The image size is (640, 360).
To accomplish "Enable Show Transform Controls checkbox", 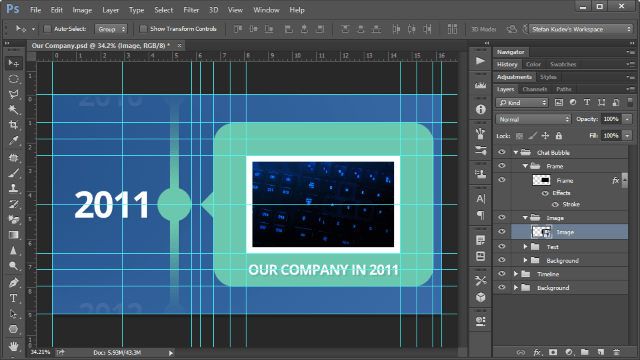I will point(143,29).
